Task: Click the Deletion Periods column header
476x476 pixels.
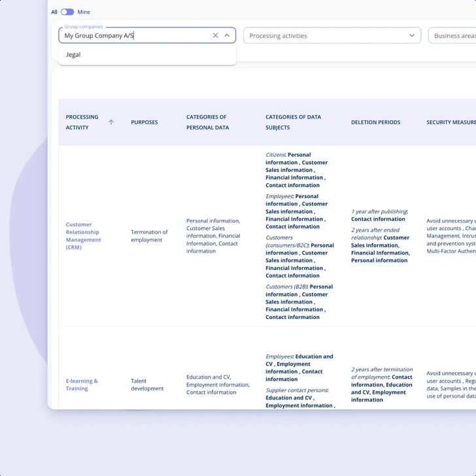Action: click(x=375, y=122)
